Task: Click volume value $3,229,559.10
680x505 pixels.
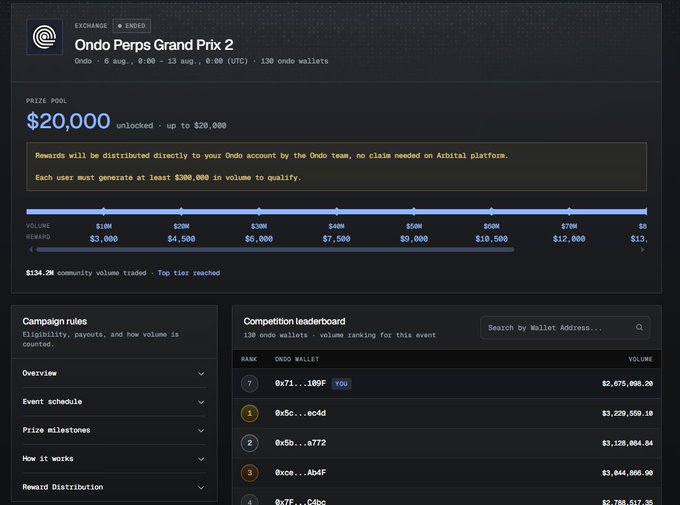Action: 627,413
